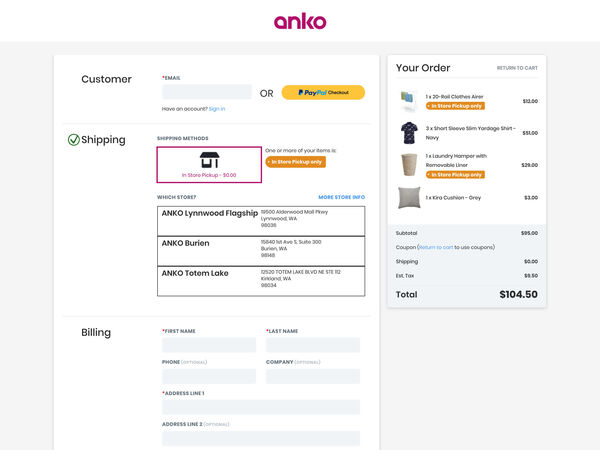
Task: Choose ANKO Burien store
Action: point(261,251)
